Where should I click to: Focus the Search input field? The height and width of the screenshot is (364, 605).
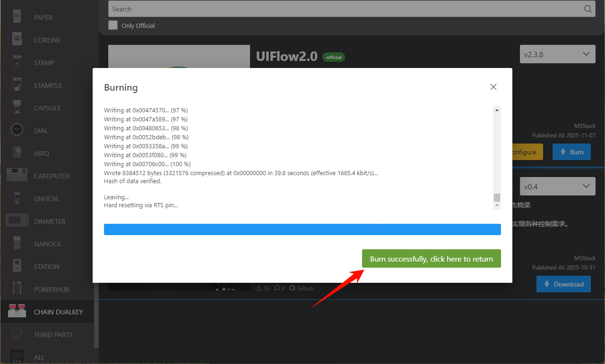[x=345, y=9]
